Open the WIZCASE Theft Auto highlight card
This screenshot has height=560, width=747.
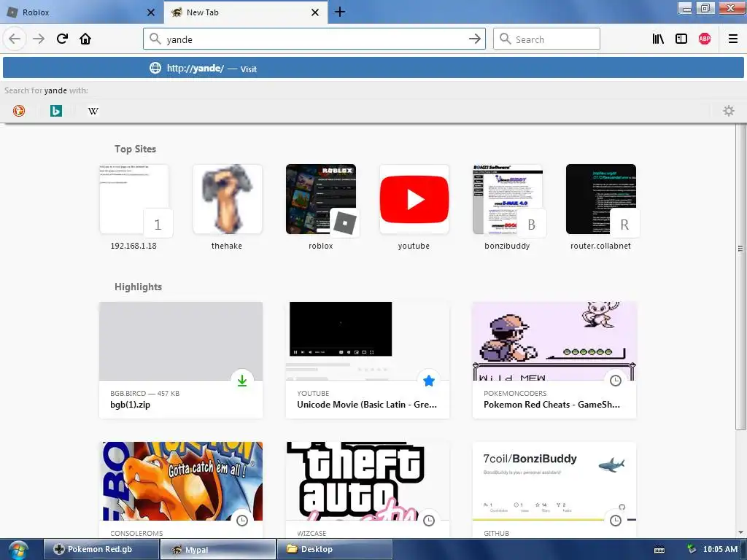tap(368, 489)
